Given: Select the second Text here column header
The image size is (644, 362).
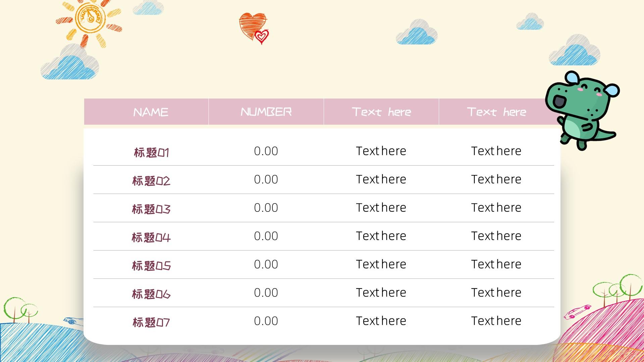Looking at the screenshot, I should [497, 111].
